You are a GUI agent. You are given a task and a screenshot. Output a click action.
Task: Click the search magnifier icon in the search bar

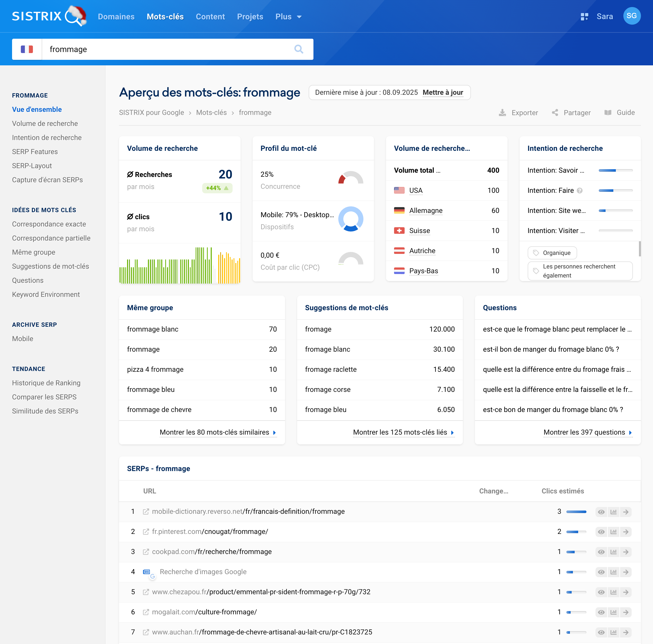pos(298,49)
